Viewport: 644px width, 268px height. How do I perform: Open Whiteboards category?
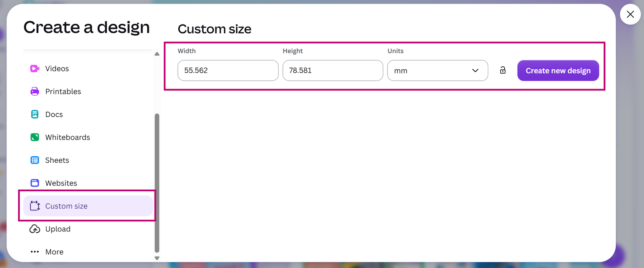pyautogui.click(x=88, y=137)
